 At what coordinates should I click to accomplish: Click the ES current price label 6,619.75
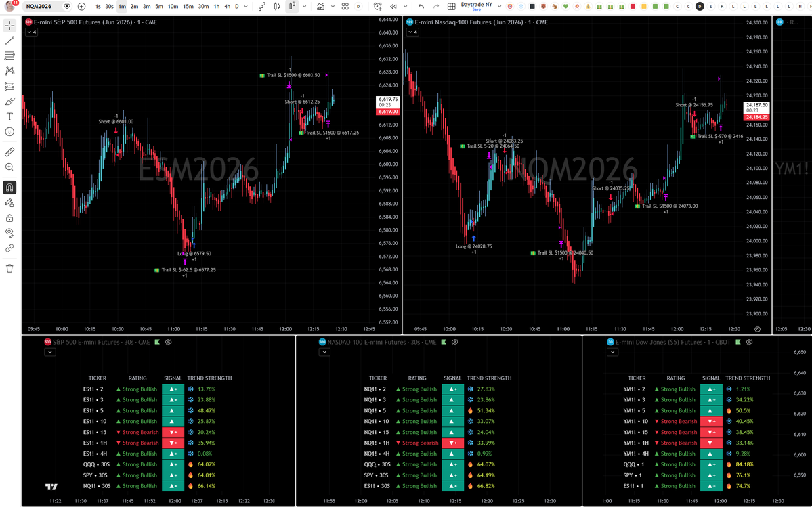click(x=389, y=99)
